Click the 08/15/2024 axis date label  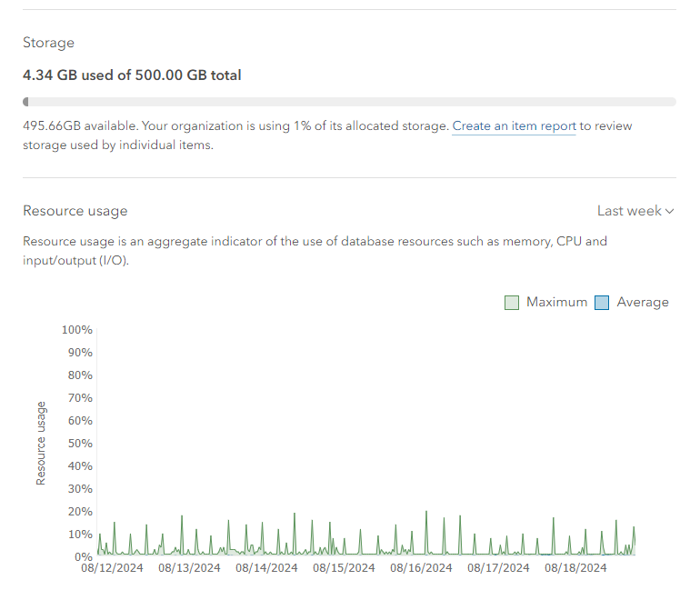click(x=344, y=568)
